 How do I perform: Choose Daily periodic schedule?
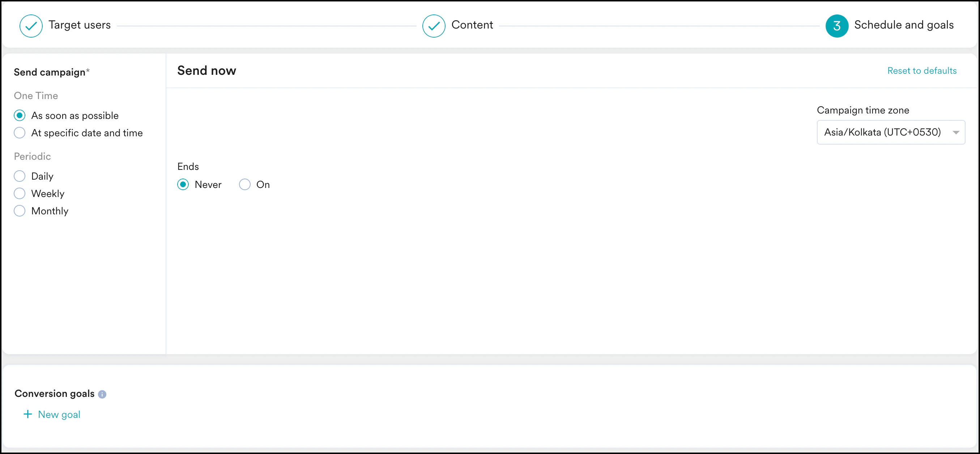pyautogui.click(x=20, y=176)
